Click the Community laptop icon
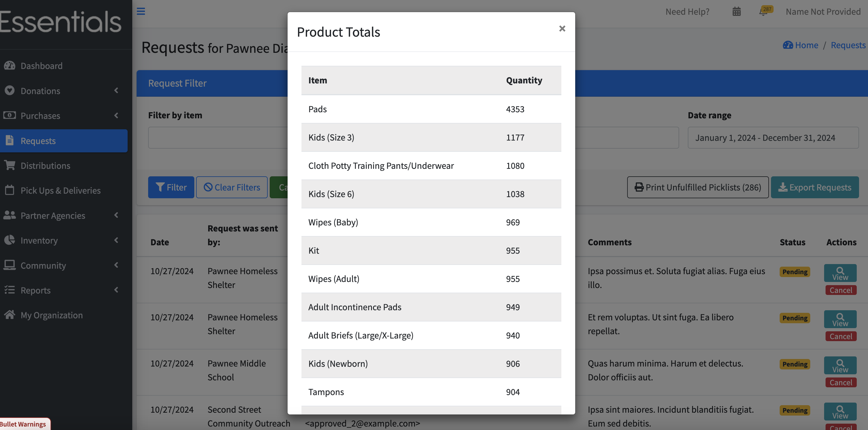This screenshot has height=430, width=868. (10, 265)
